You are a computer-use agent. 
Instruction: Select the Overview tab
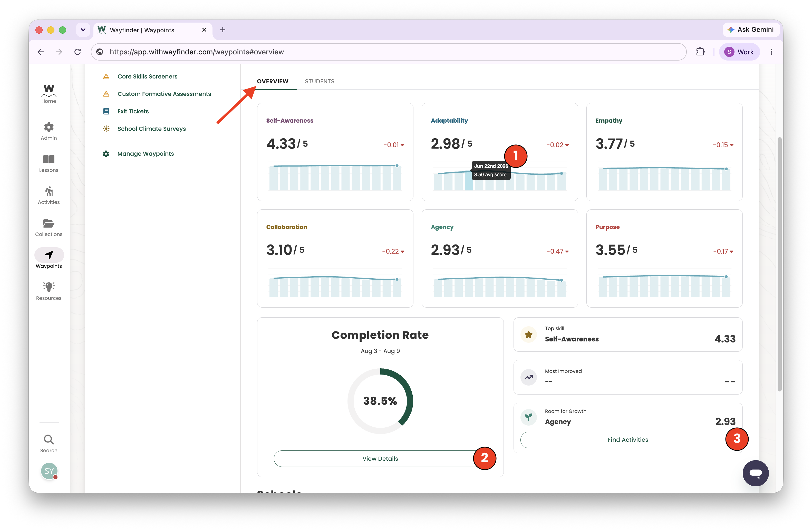(272, 81)
